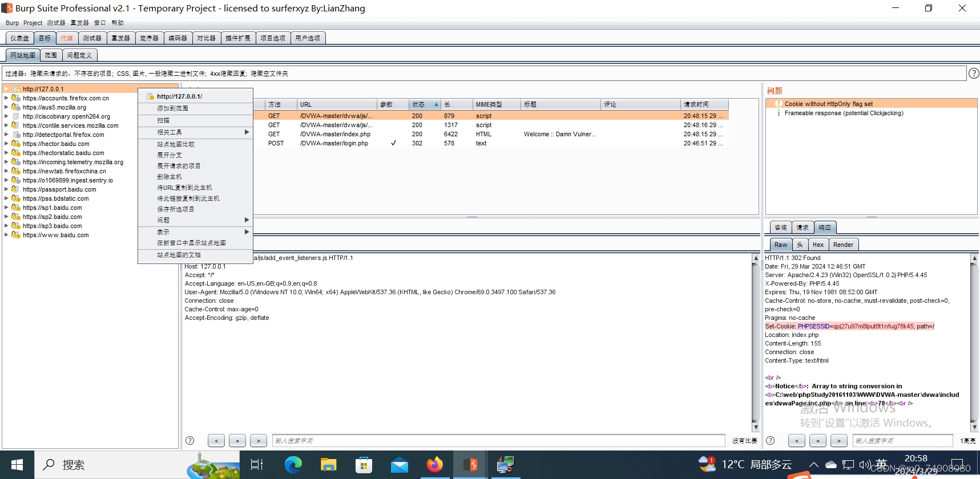Click the previous match button in request search
The image size is (980, 479).
(x=216, y=440)
